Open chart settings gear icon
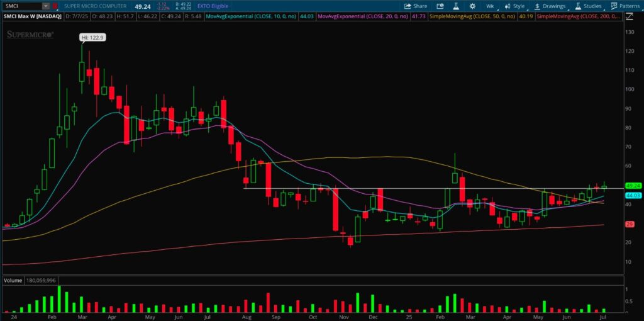The width and height of the screenshot is (644, 321). [472, 6]
